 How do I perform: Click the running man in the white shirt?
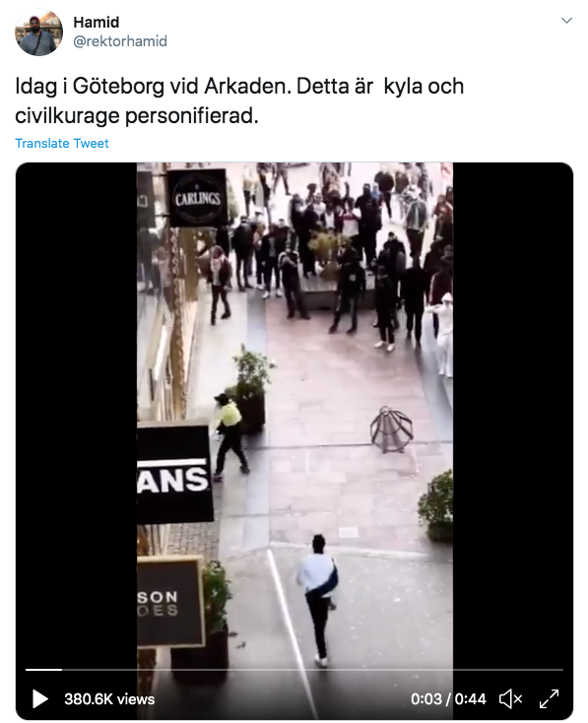[318, 600]
